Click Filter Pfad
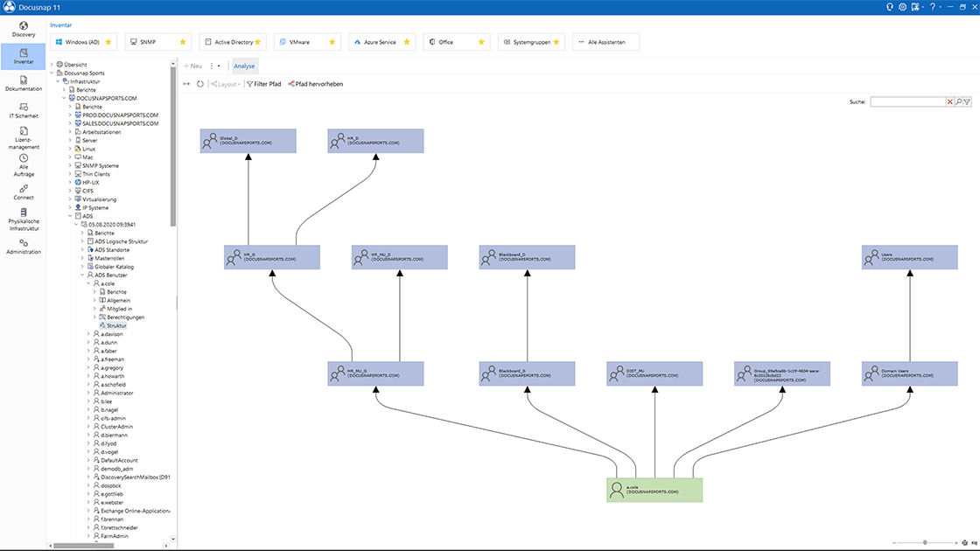 [263, 84]
